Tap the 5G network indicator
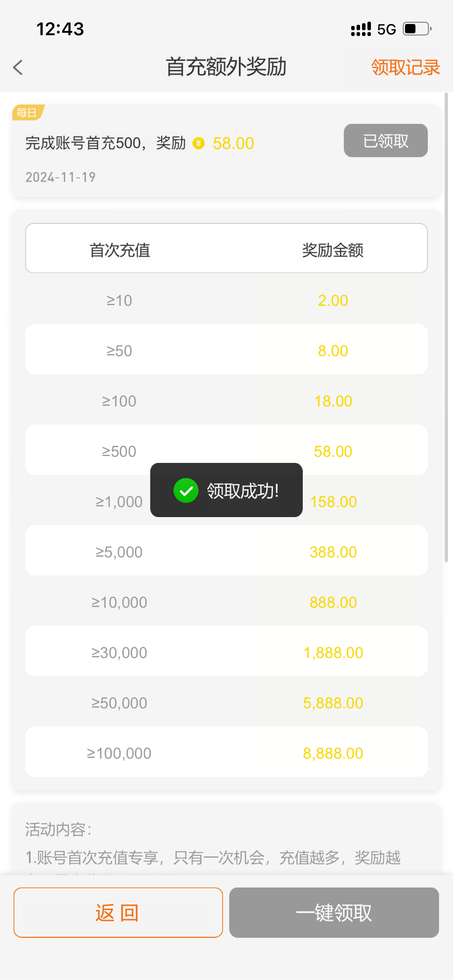This screenshot has height=980, width=453. pos(386,29)
